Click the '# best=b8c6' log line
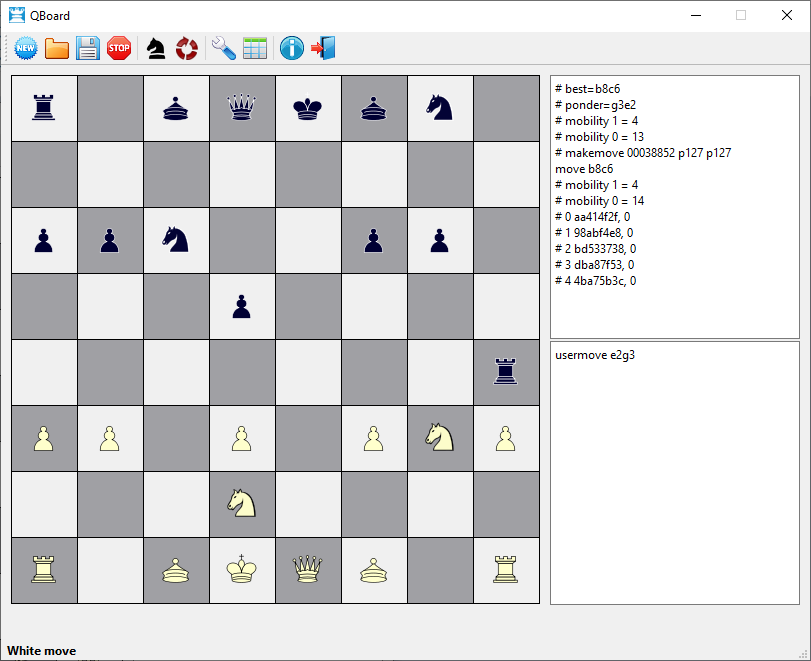This screenshot has width=811, height=661. point(588,89)
